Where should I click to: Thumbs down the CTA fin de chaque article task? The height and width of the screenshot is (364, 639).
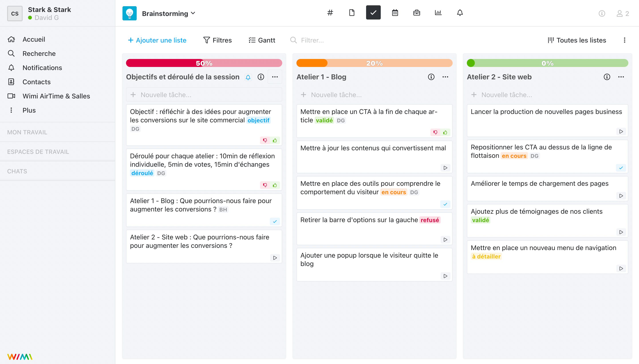click(x=435, y=132)
